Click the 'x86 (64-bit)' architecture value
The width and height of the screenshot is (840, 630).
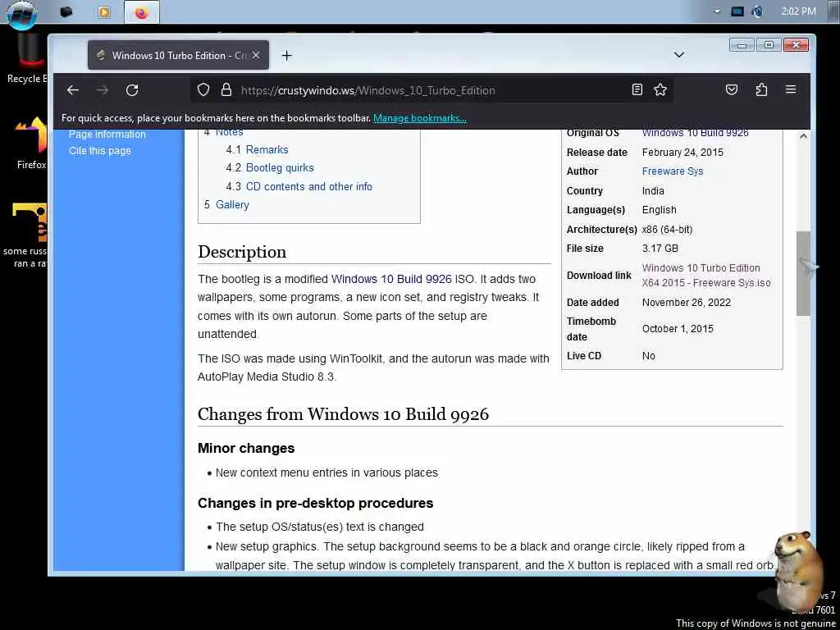pos(668,230)
